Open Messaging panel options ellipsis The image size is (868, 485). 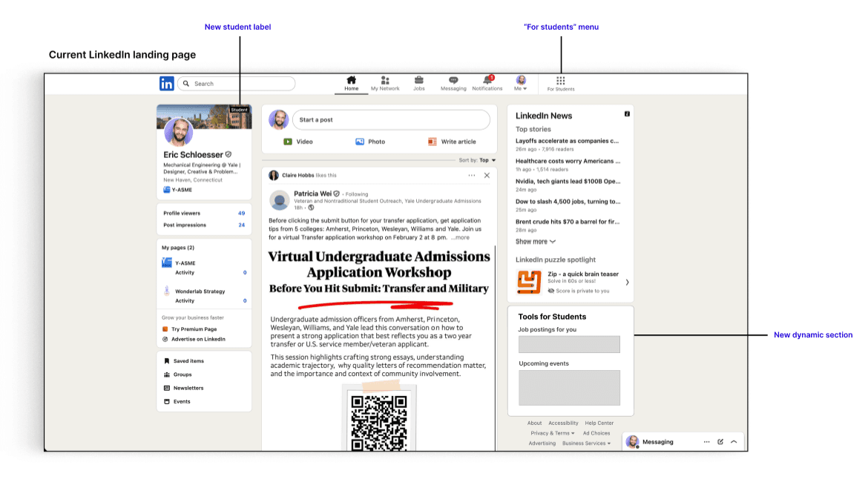point(706,442)
